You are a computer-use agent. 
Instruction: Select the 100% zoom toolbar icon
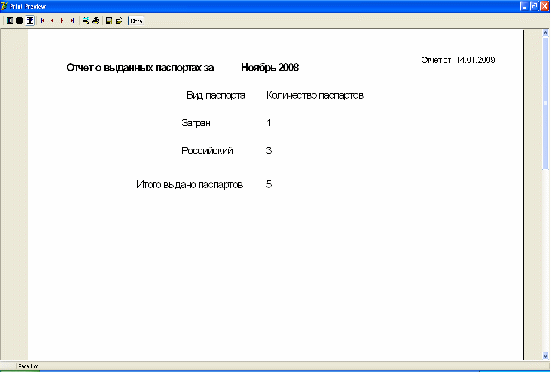(20, 21)
